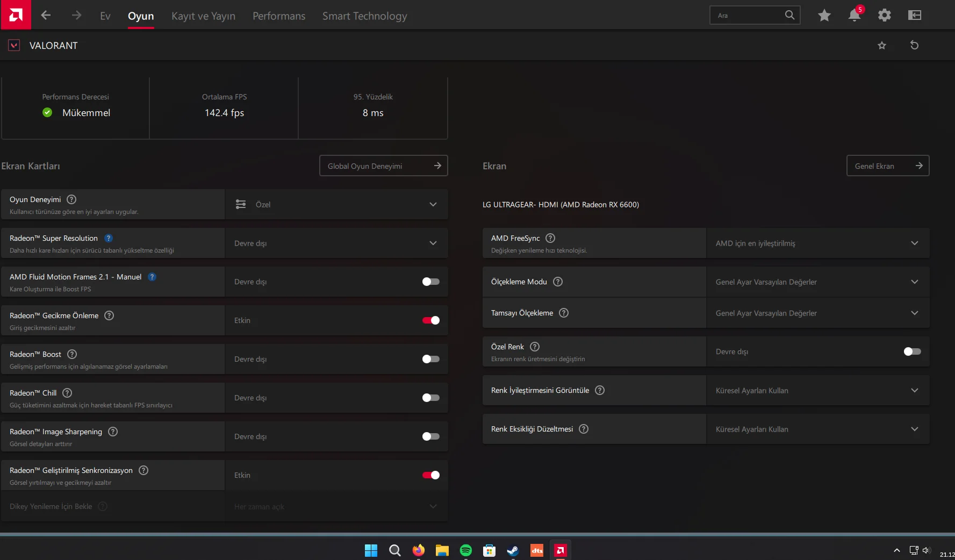Open Global Oyun Deneyimi button

coord(384,166)
